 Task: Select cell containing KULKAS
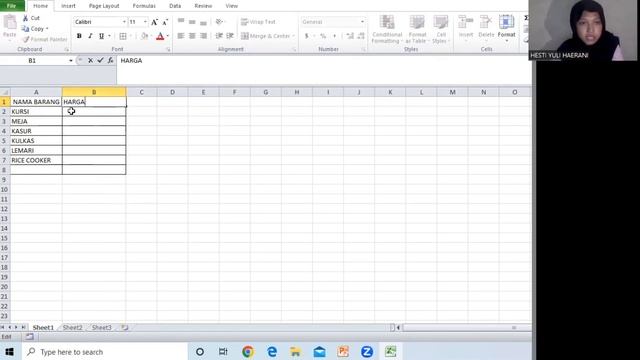(36, 141)
